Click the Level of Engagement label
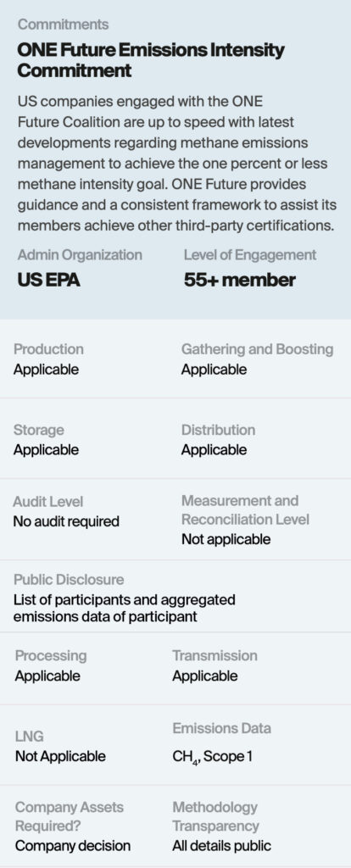351x868 pixels. click(250, 255)
